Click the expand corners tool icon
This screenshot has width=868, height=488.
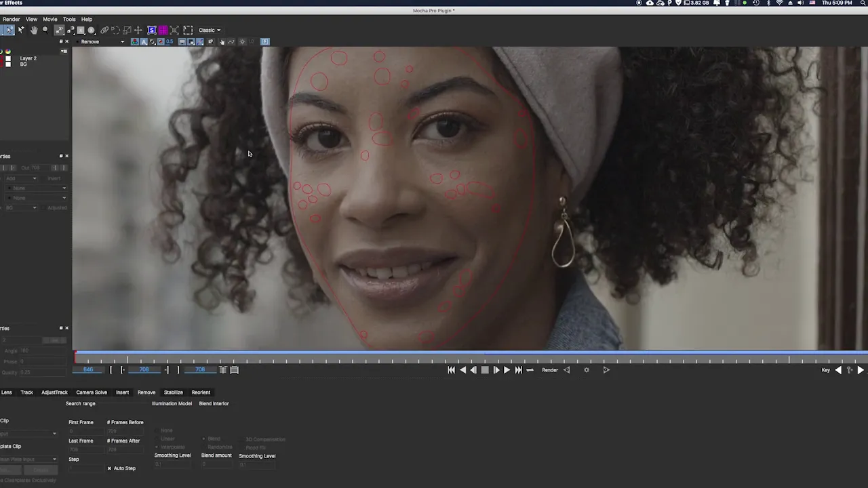pyautogui.click(x=174, y=30)
